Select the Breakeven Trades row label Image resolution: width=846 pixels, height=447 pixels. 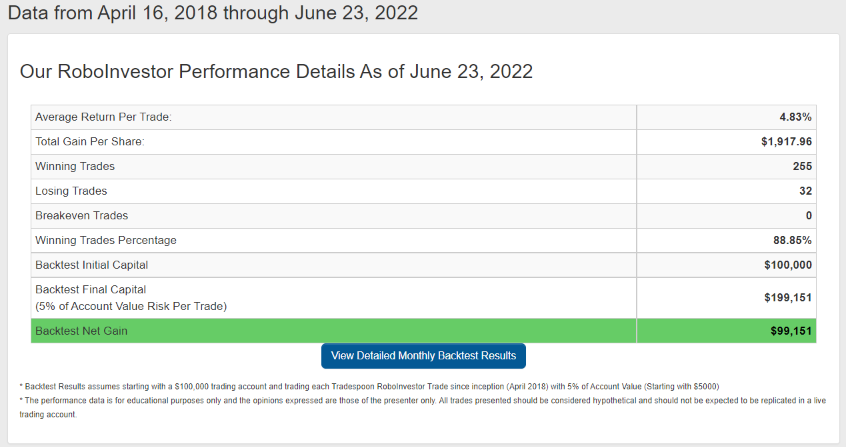point(81,215)
